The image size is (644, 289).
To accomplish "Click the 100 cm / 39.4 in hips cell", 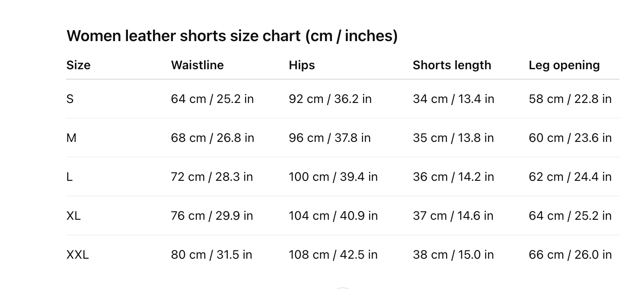I will (333, 177).
